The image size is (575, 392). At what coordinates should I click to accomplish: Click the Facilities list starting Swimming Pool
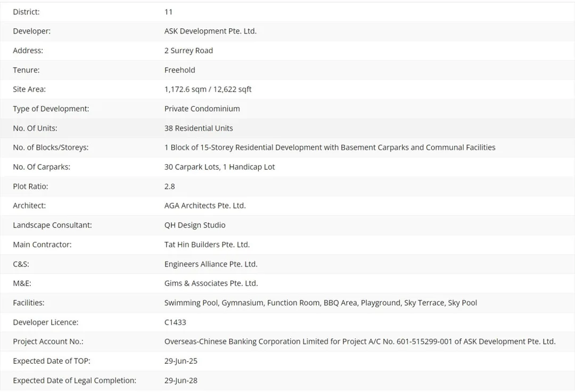pyautogui.click(x=321, y=303)
